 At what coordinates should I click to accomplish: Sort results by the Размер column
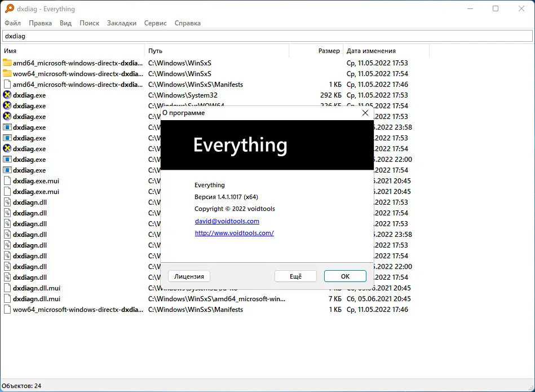tap(330, 50)
